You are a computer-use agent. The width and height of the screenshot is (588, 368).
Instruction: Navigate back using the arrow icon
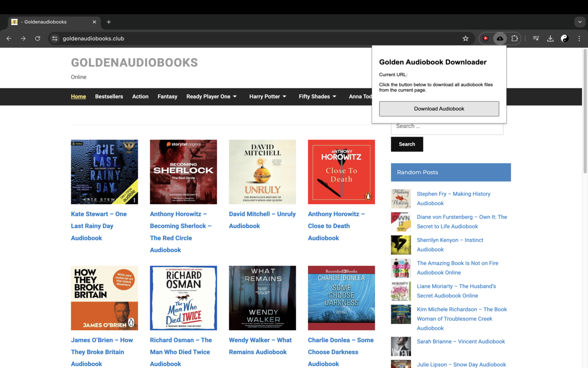9,39
